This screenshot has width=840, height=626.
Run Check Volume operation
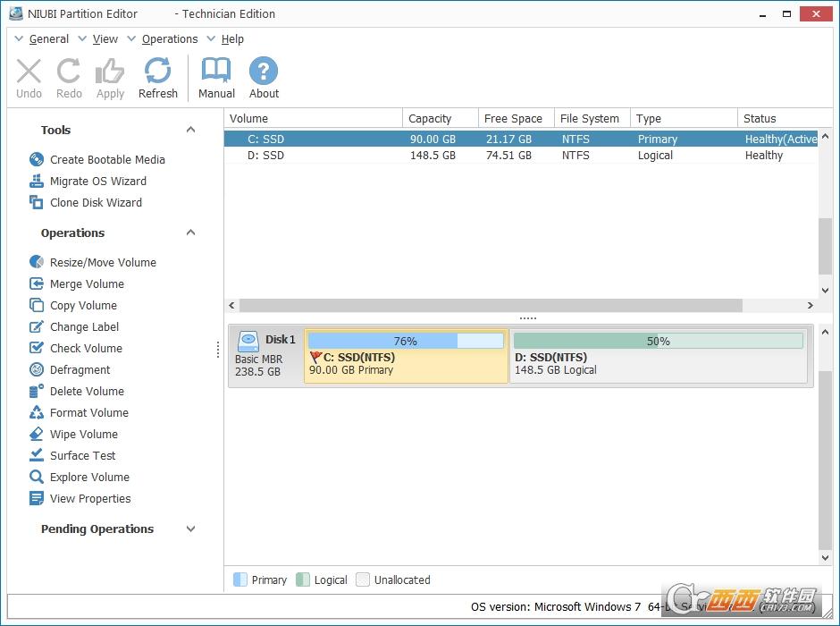(76, 349)
